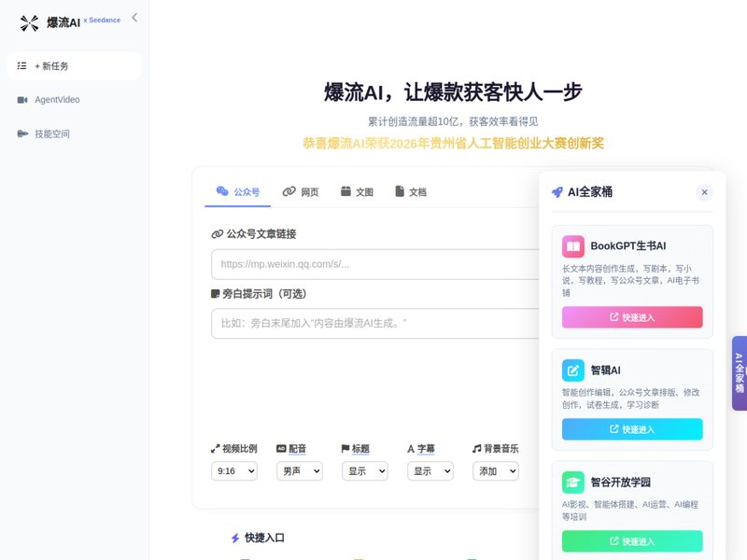Click the AD icon beside 配音

tap(282, 449)
